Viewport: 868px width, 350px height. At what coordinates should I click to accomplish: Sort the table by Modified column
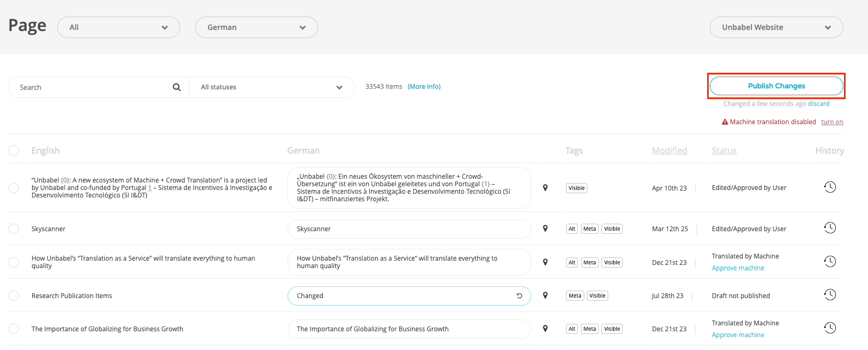click(669, 151)
